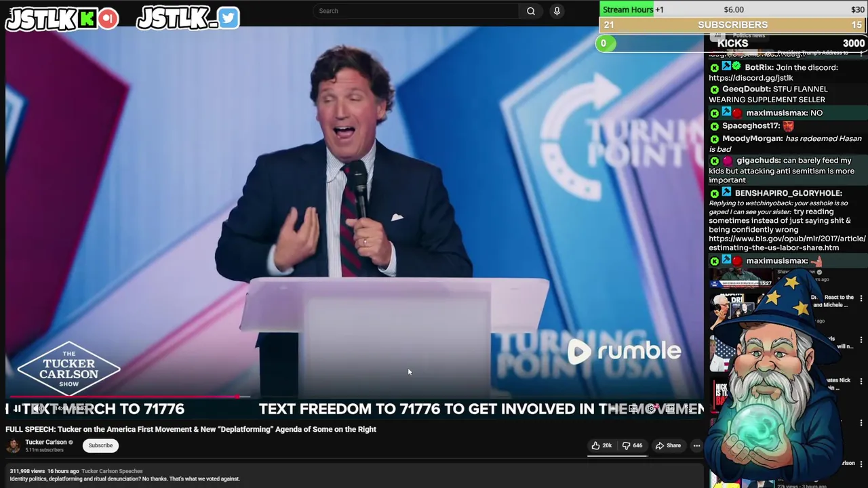
Task: Open the Tucker Carlson channel avatar
Action: pyautogui.click(x=13, y=445)
